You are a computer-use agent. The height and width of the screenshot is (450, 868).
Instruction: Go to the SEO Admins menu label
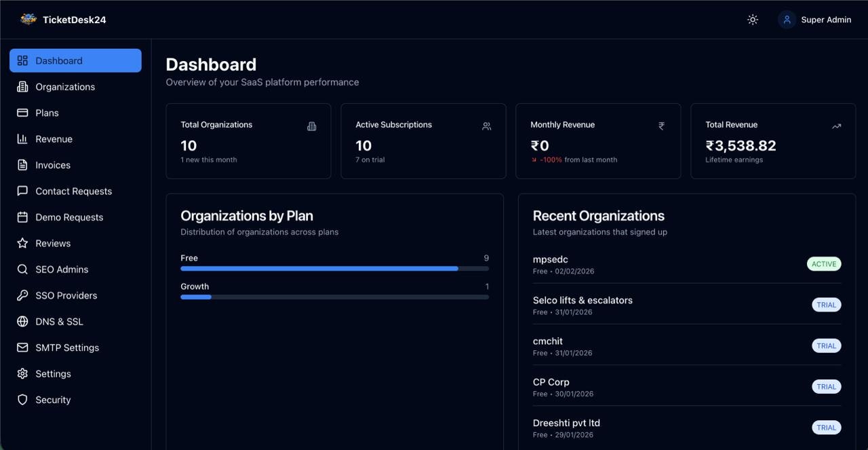point(62,269)
